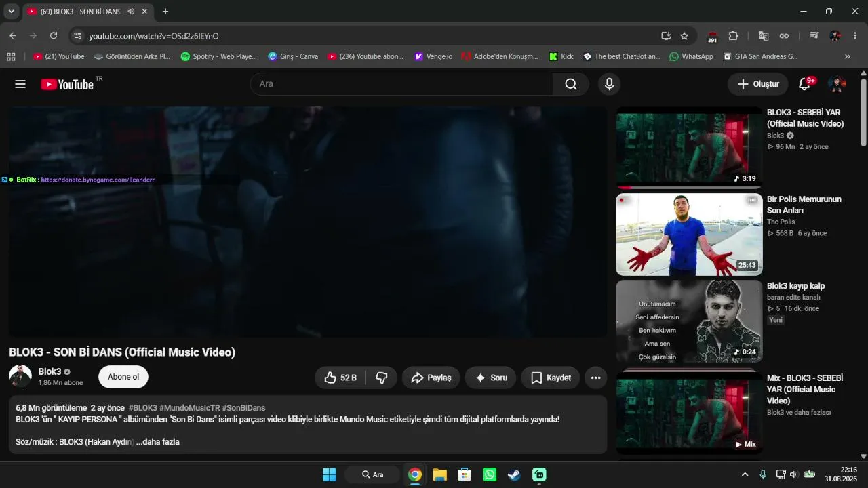Play BLOK3 - SEBEBİ YAR thumbnail

pos(689,147)
